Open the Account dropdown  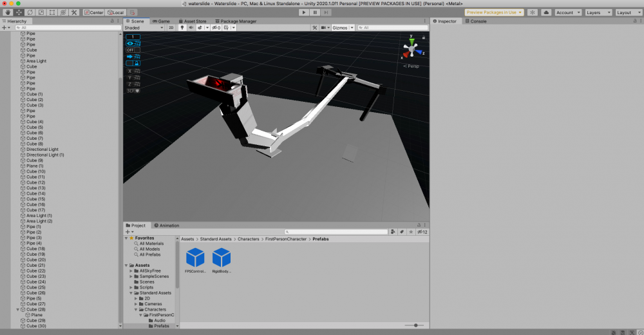point(568,12)
